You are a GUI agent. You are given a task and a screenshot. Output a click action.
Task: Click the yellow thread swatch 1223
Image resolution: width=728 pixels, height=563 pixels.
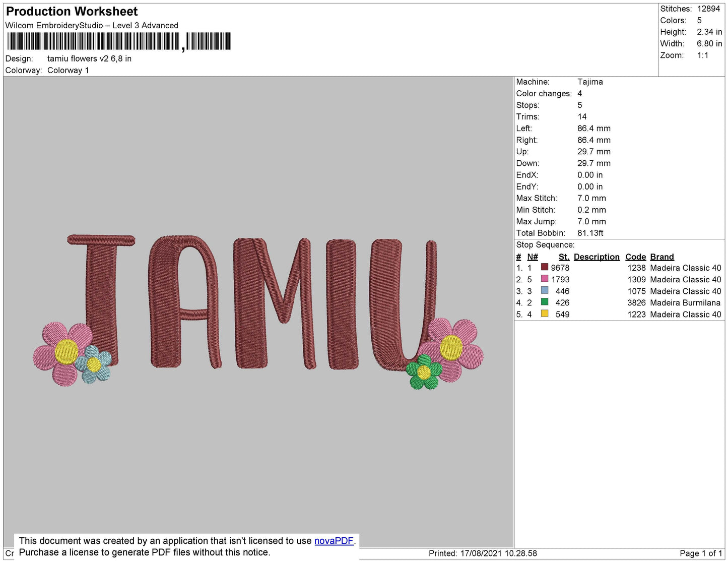point(545,314)
